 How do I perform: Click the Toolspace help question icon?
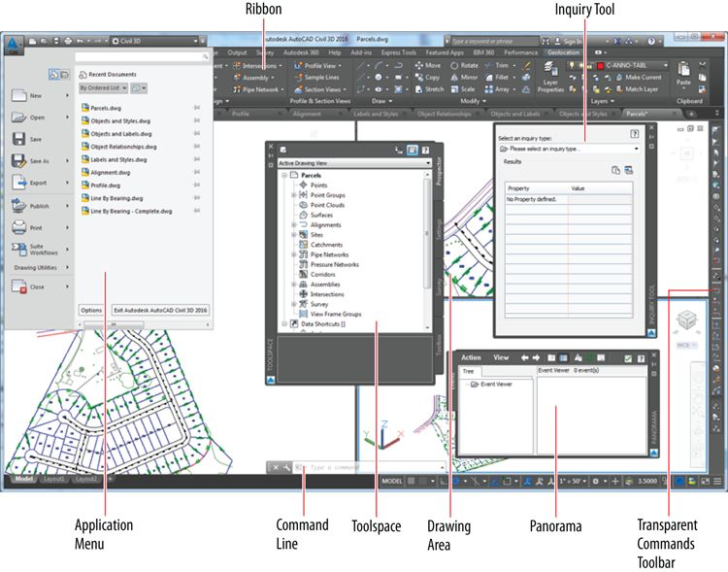[x=425, y=151]
